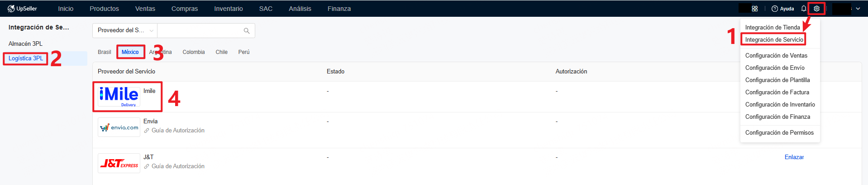Expand the Proveedor del Servicio dropdown

click(x=125, y=30)
